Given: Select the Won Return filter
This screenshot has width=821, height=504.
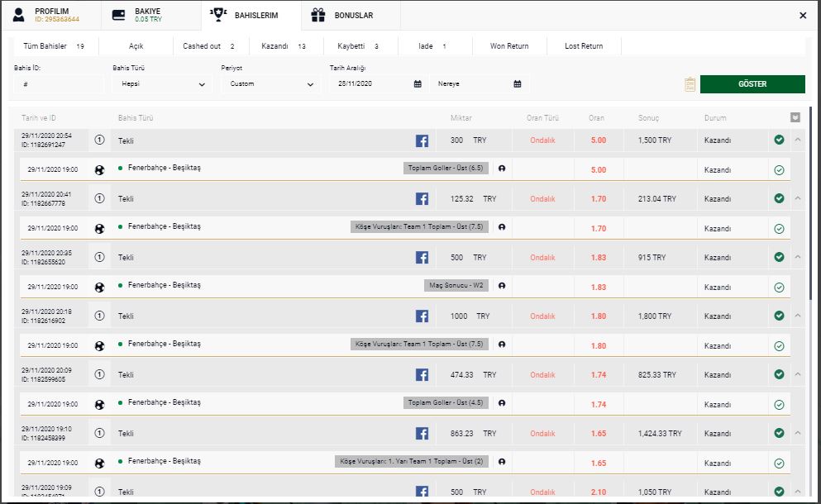Looking at the screenshot, I should [x=509, y=46].
